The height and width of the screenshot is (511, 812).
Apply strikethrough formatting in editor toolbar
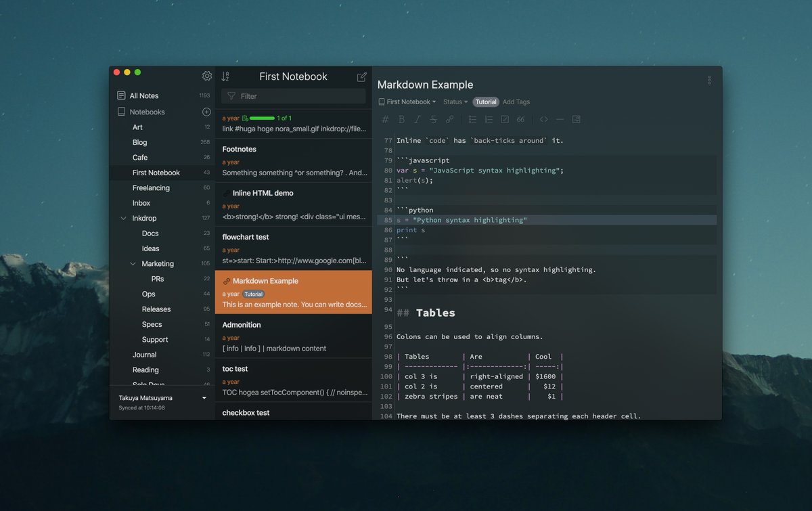[433, 119]
